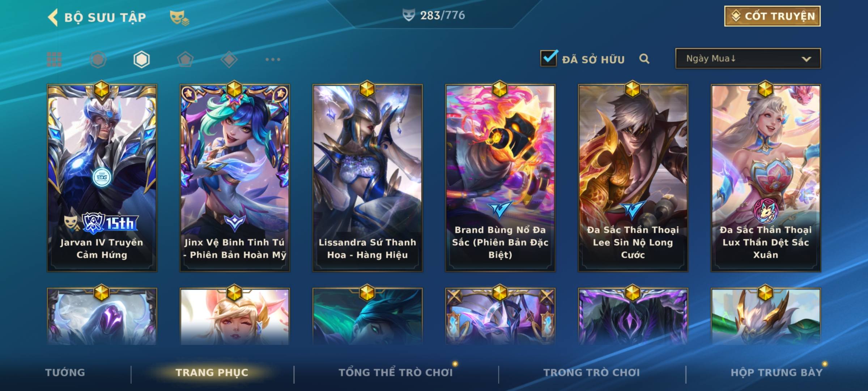Go back using the Bộ Sưu Tập arrow
868x391 pixels.
53,17
